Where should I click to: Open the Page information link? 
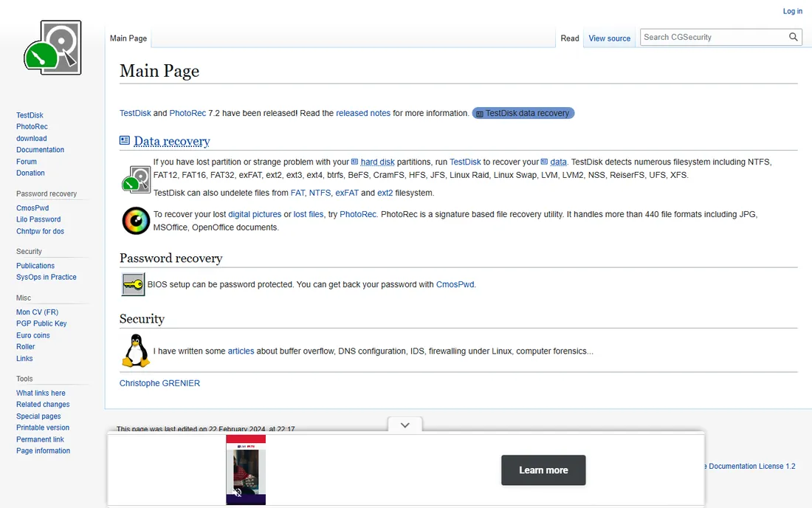(43, 450)
